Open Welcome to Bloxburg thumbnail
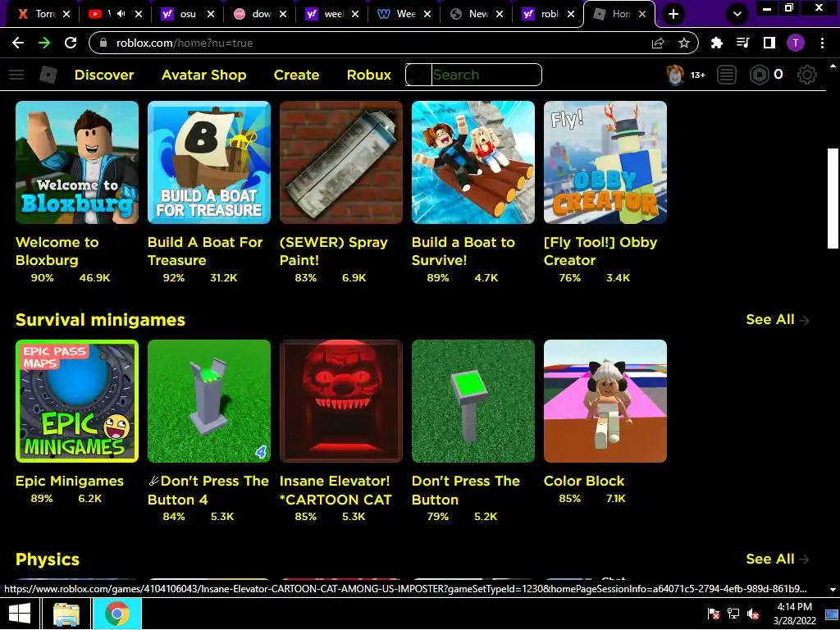Image resolution: width=840 pixels, height=630 pixels. coord(77,162)
